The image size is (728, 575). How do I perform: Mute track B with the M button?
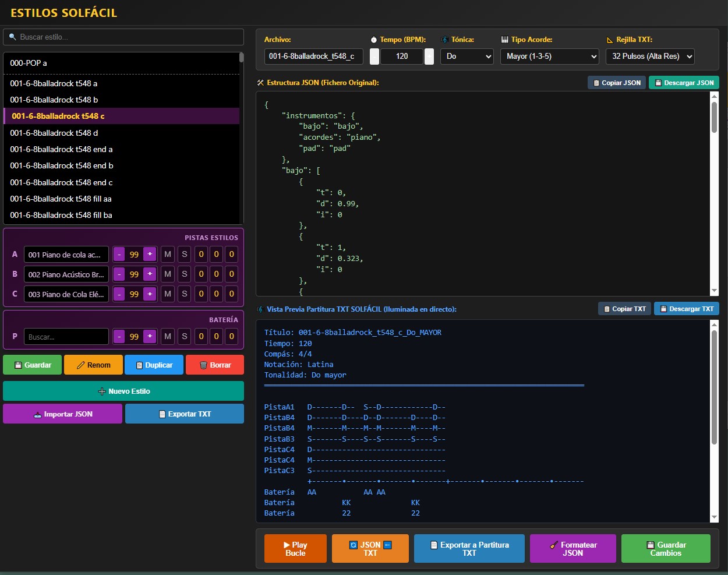[x=168, y=274]
